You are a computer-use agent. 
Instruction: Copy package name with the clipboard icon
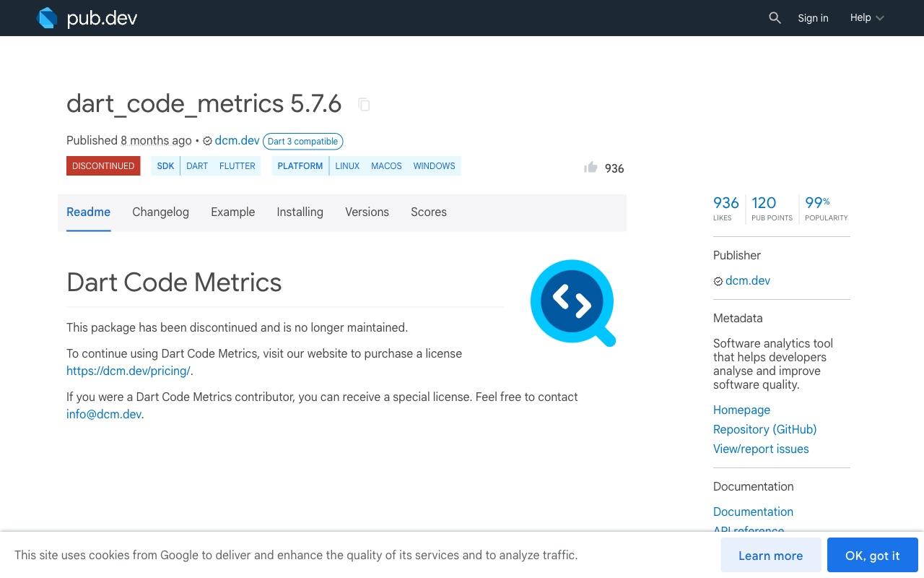click(364, 105)
